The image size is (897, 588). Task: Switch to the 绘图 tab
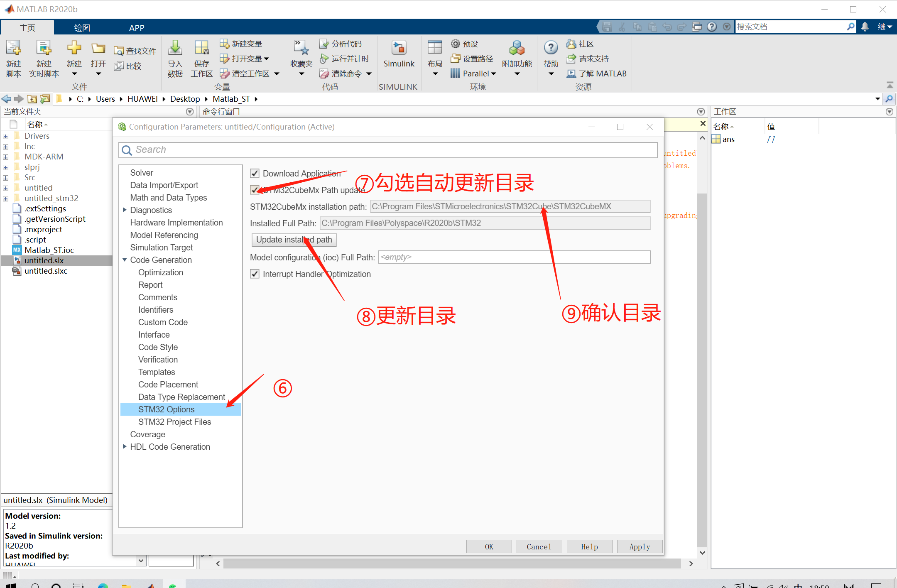pos(82,27)
